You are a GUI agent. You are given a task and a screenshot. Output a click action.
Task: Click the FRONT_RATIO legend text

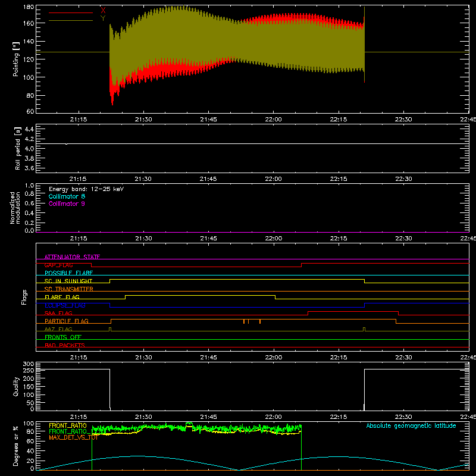click(68, 425)
